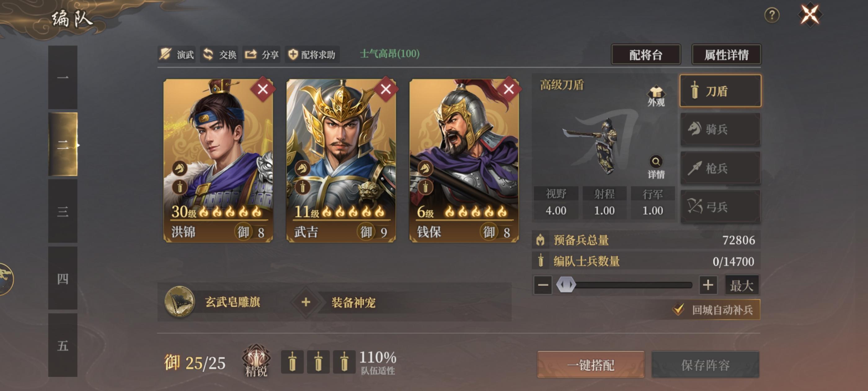868x391 pixels.
Task: Open 配将求助 shield plus icon
Action: click(293, 54)
